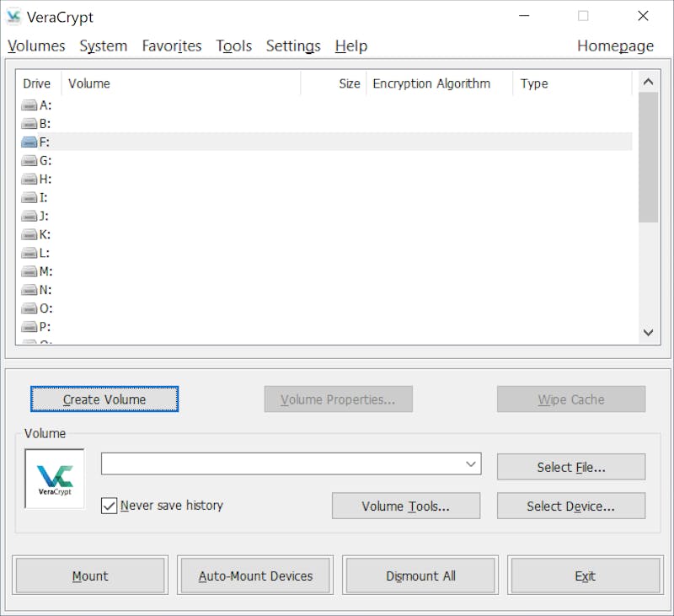The image size is (674, 616).
Task: Click the drive icon for M:
Action: pyautogui.click(x=29, y=271)
